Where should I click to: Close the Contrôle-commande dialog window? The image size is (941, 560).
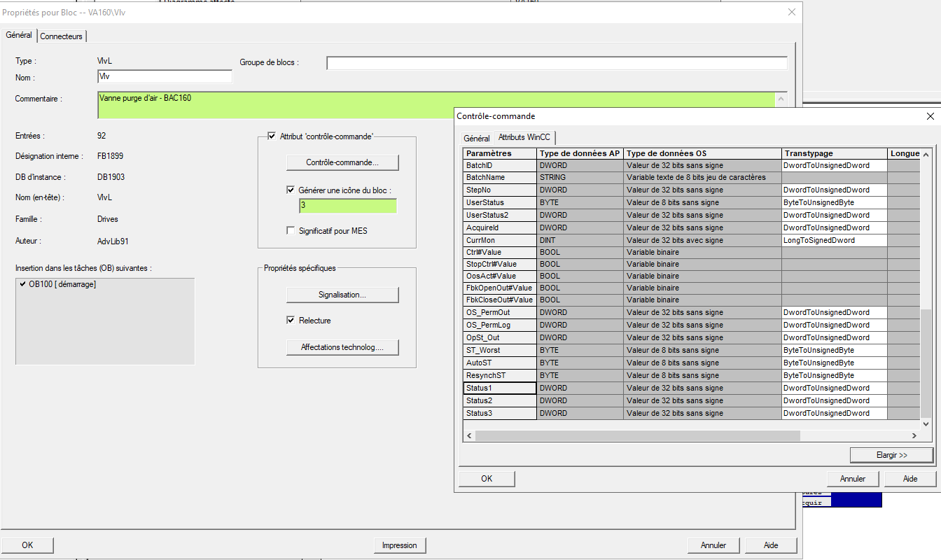[930, 116]
